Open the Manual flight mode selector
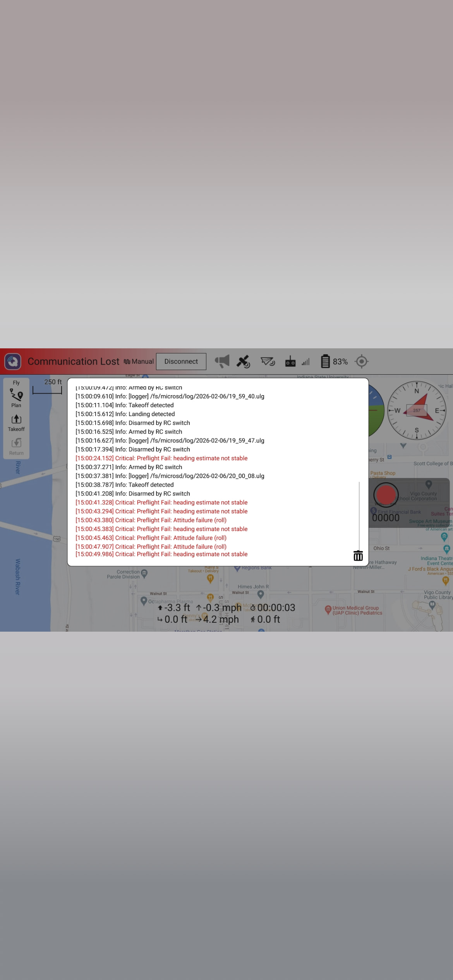This screenshot has height=980, width=453. click(139, 362)
